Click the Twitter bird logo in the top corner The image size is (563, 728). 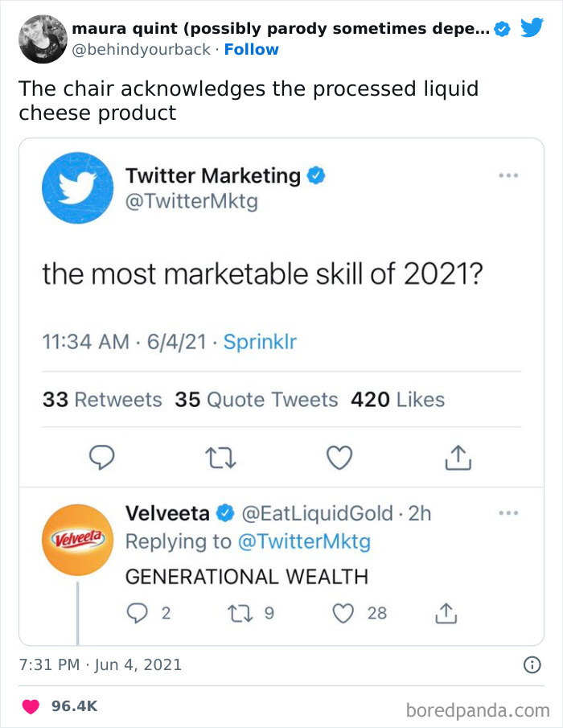pos(531,26)
